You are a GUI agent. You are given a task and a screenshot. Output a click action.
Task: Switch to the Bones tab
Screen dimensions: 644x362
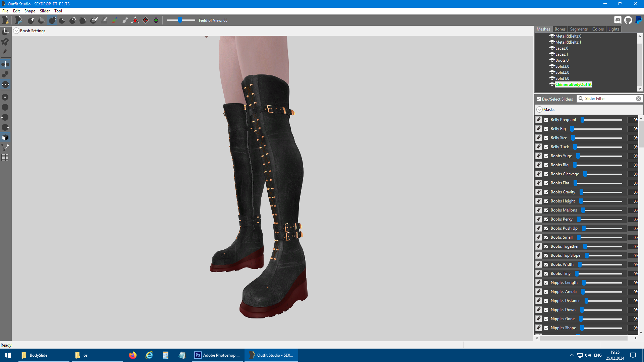point(560,29)
